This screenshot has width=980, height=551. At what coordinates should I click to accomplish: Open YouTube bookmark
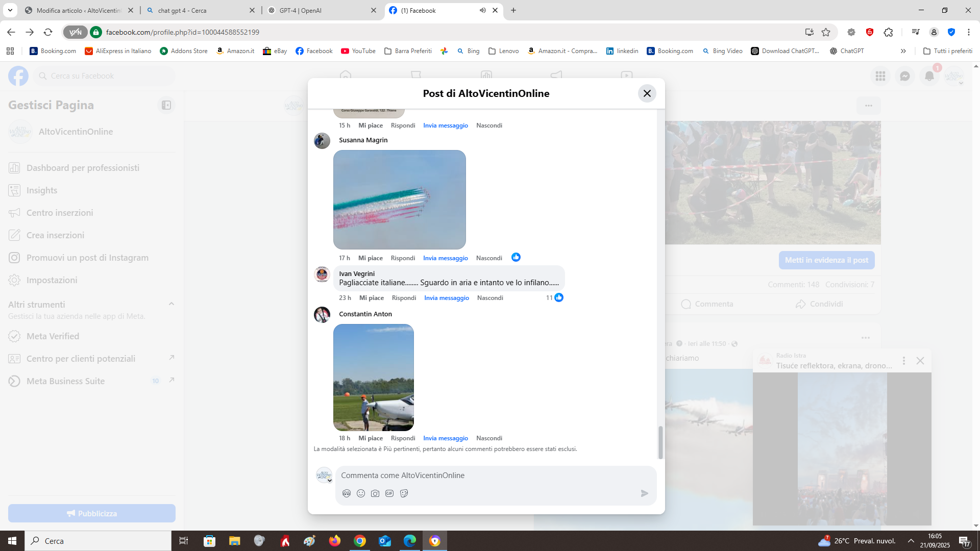358,51
